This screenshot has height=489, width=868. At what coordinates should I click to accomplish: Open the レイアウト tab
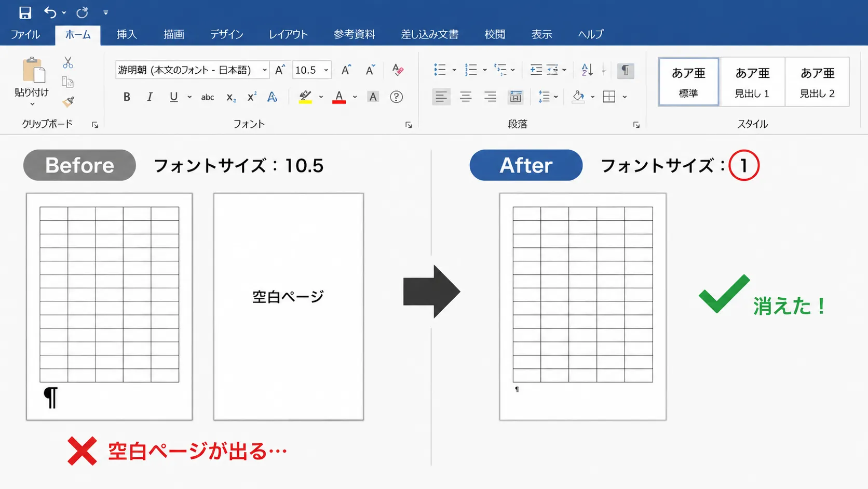(288, 34)
